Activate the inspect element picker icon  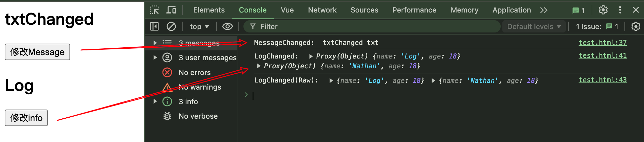pos(154,10)
